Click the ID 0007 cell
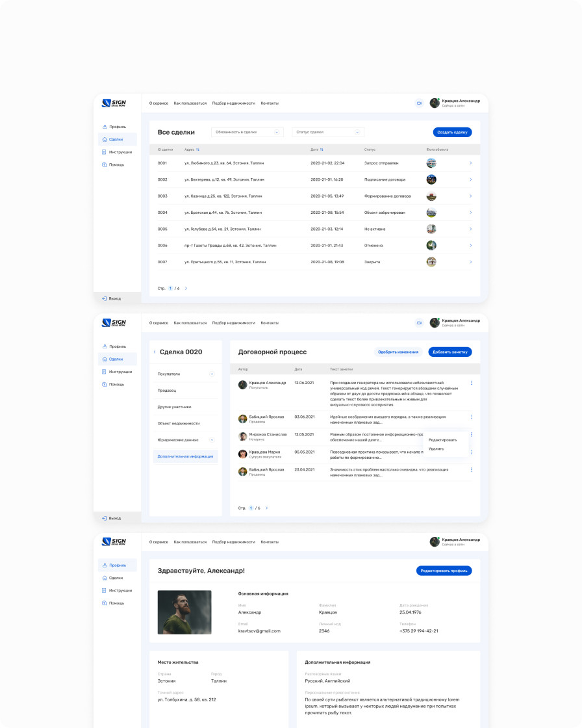Screen dimensions: 582x728 tap(162, 262)
